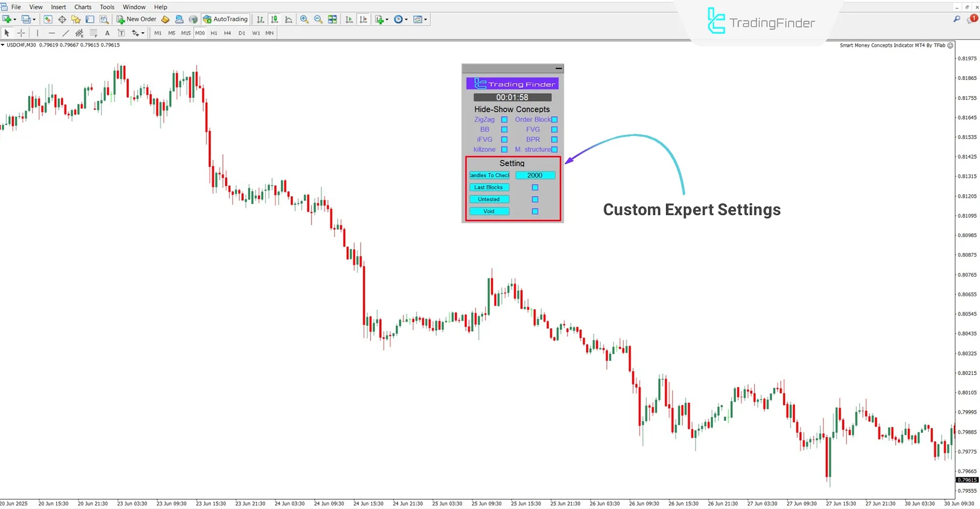980x509 pixels.
Task: Toggle the ZigZag concept checkbox
Action: [504, 119]
